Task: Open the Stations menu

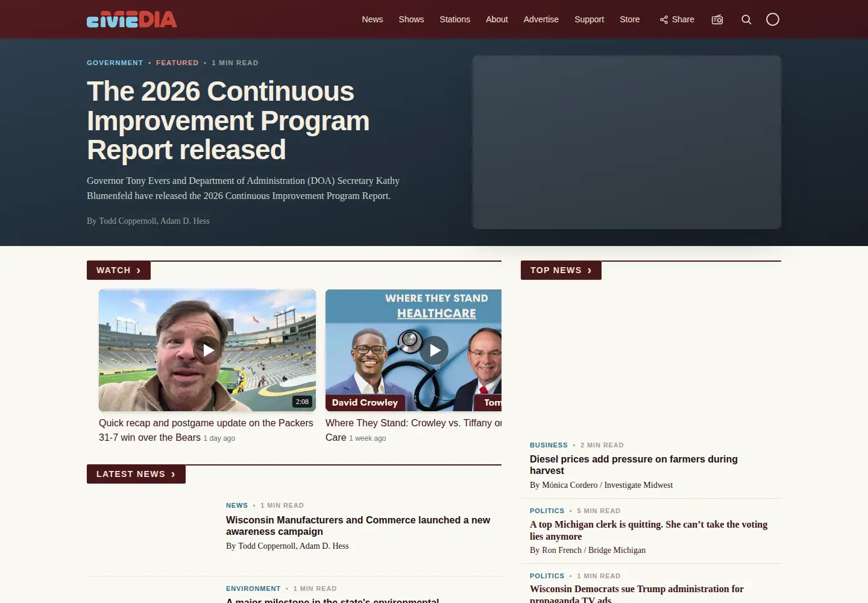Action: point(455,19)
